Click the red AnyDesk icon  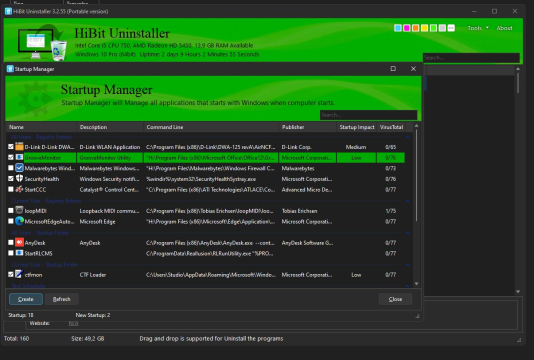[19, 242]
